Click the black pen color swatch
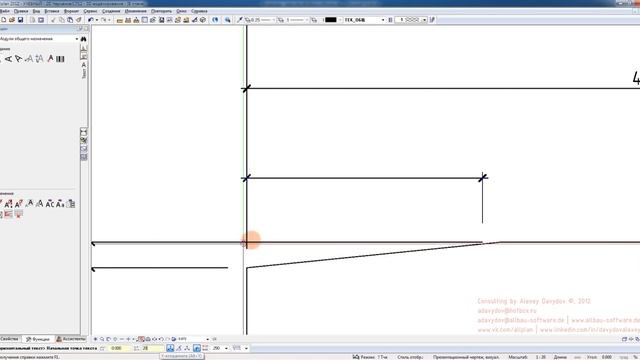640x360 pixels. 331,20
